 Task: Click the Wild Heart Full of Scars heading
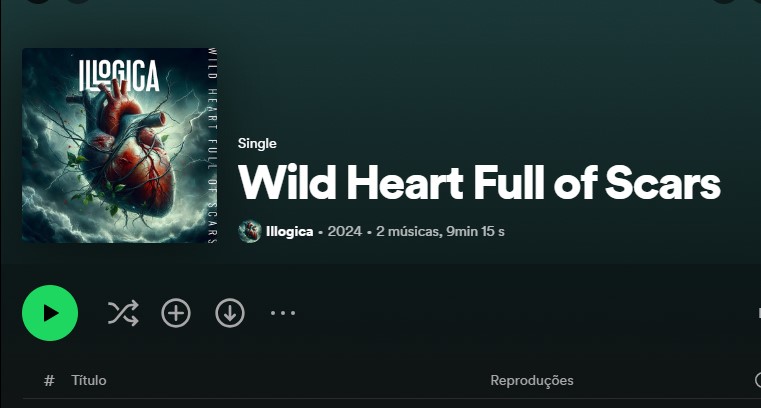[x=480, y=182]
